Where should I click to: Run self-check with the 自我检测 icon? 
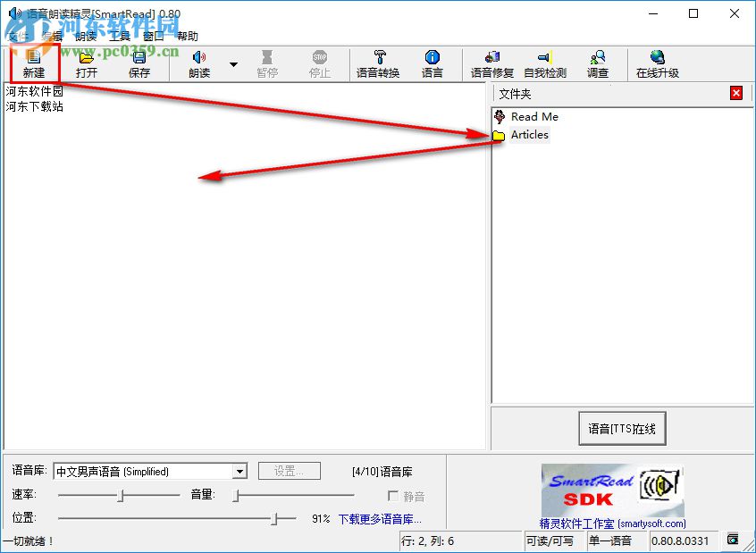click(x=545, y=64)
